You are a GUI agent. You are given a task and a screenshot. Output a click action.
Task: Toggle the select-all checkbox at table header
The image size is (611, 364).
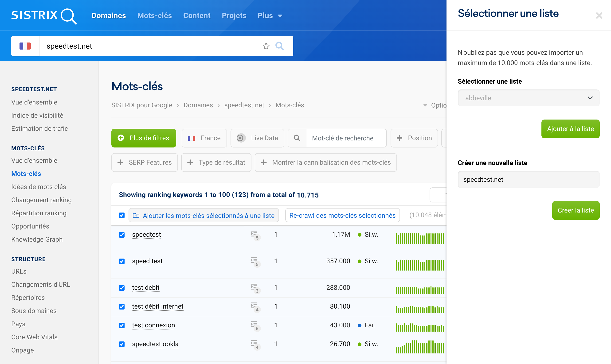tap(122, 215)
